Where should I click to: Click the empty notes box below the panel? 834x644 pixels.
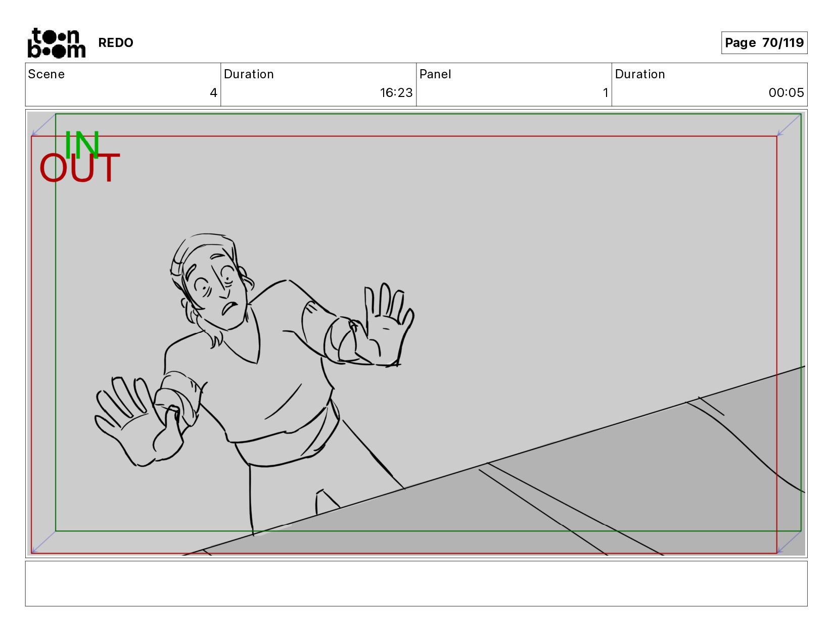point(416,583)
